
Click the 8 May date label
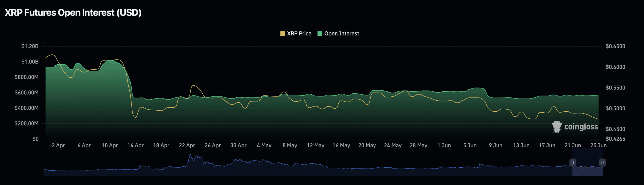pos(290,145)
